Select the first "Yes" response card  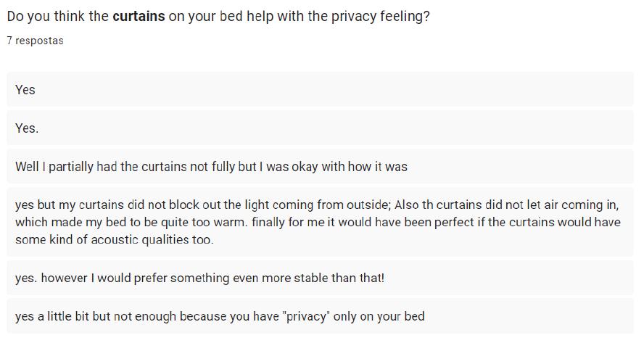point(320,89)
